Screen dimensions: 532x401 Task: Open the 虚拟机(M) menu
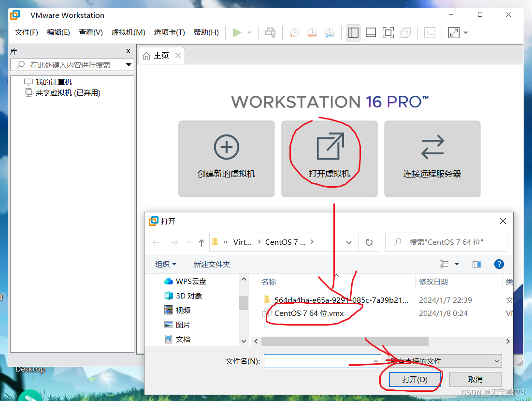point(128,32)
